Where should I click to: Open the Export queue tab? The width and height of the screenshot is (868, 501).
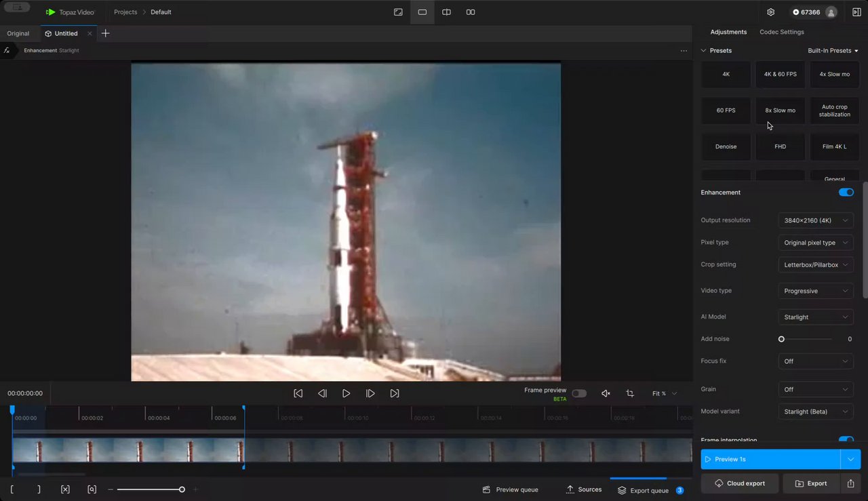[x=650, y=490]
